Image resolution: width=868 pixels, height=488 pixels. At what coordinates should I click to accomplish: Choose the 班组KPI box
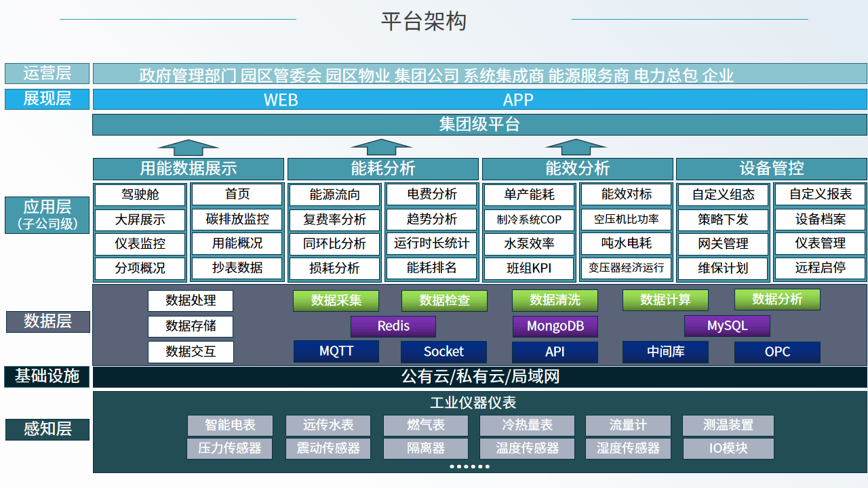coord(529,268)
